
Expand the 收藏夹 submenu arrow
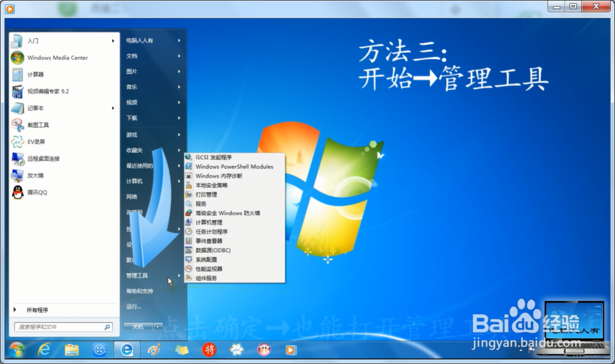(x=179, y=150)
